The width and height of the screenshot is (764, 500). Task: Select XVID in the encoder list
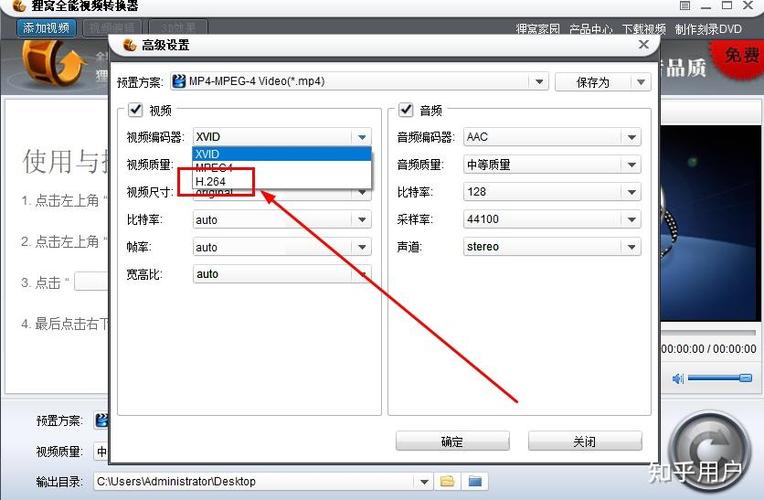(282, 154)
